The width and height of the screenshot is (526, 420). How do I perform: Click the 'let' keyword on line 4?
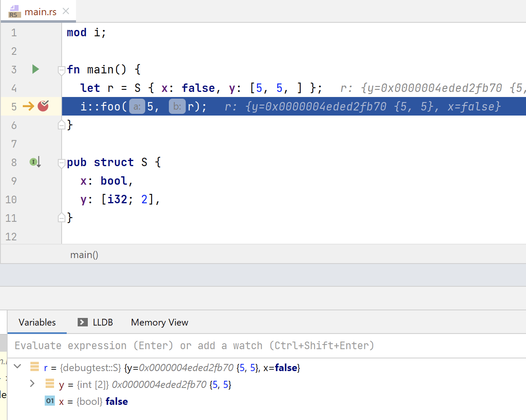pyautogui.click(x=90, y=88)
